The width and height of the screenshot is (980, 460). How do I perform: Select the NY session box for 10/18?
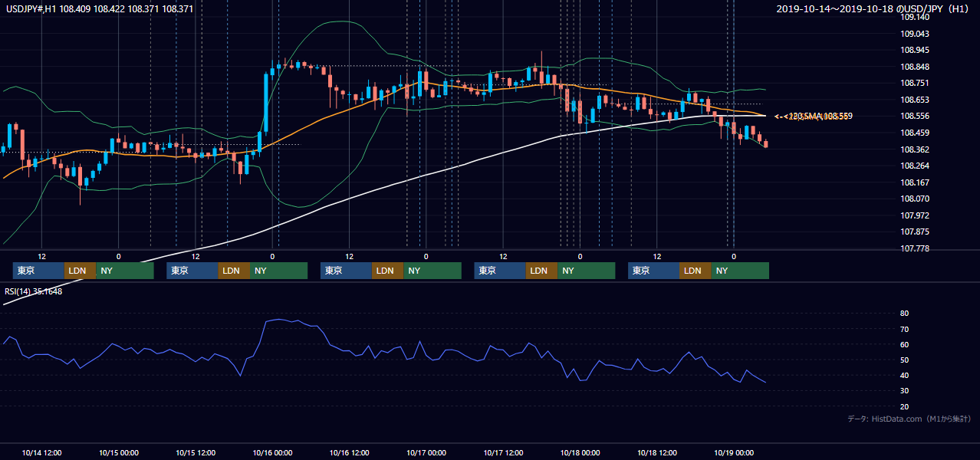[x=741, y=271]
